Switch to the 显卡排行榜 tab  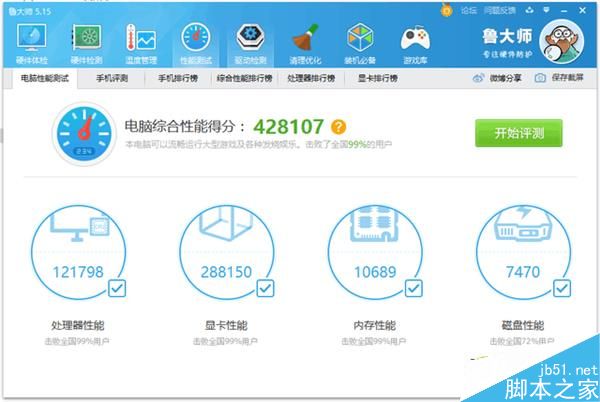[378, 78]
